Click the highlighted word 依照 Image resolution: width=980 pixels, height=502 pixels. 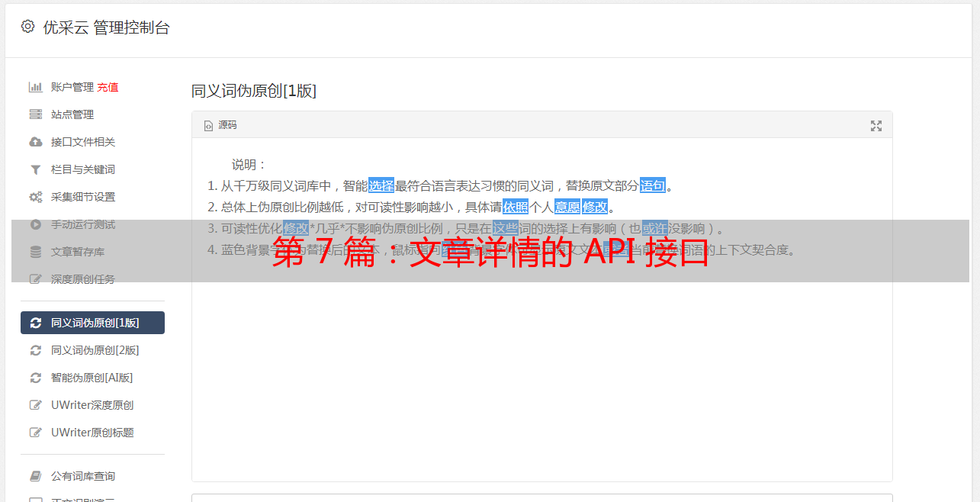click(516, 207)
